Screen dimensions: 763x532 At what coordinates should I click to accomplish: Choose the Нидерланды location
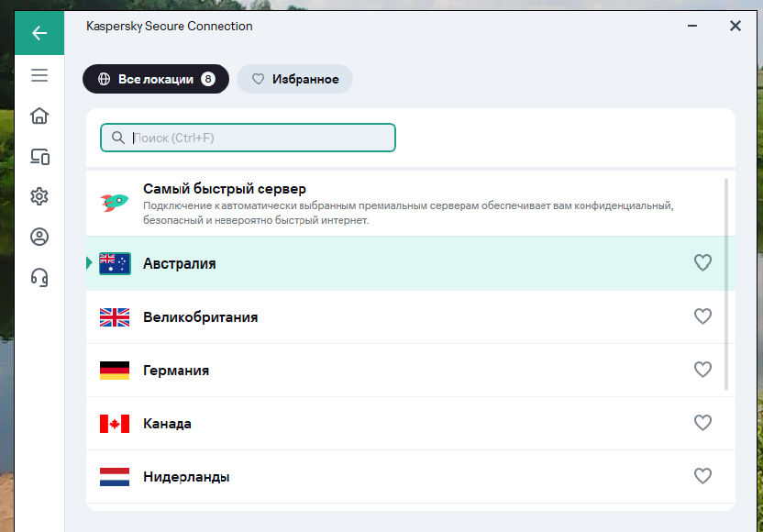(411, 477)
